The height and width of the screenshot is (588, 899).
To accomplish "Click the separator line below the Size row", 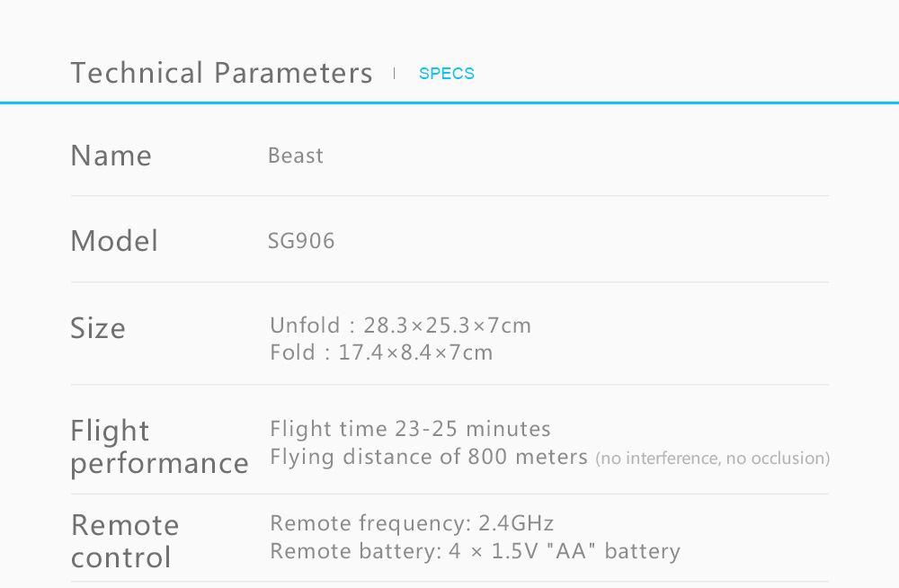I will [449, 385].
